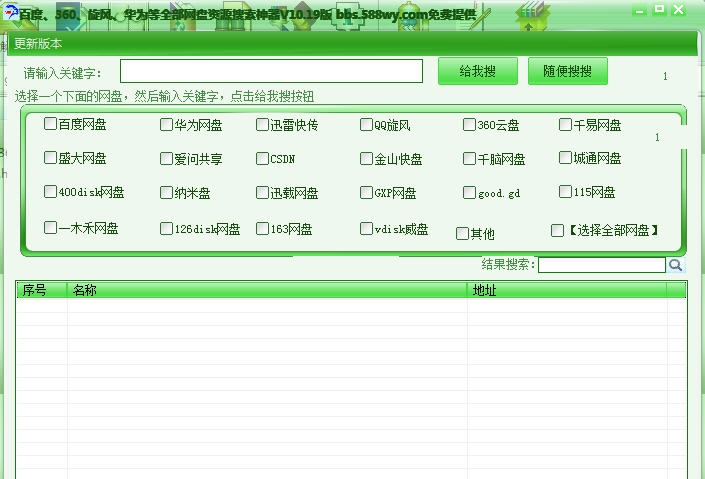The height and width of the screenshot is (479, 705).
Task: Toggle the 其他 checkbox
Action: click(x=462, y=233)
